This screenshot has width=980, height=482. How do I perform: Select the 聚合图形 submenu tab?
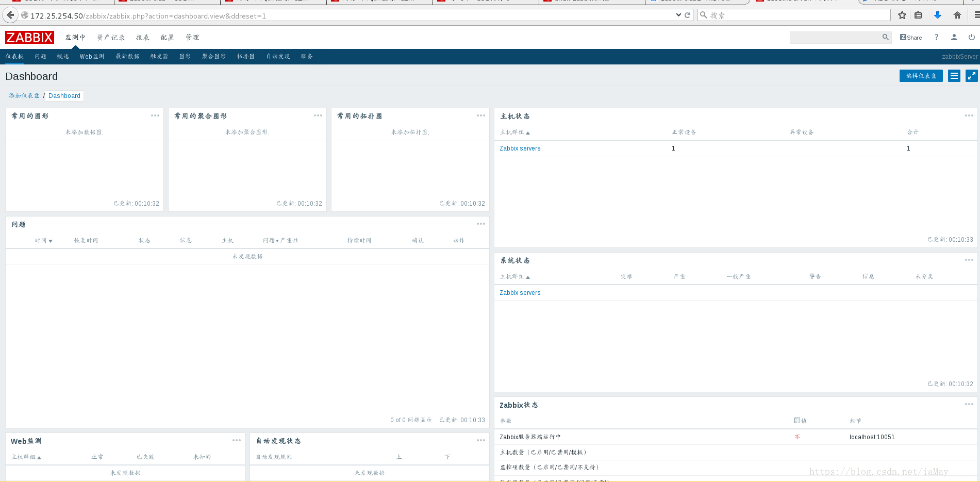(x=214, y=56)
